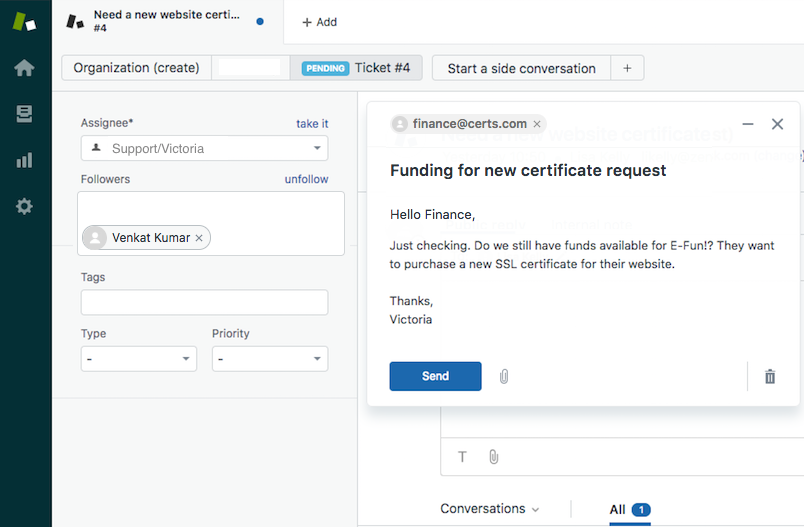
Task: Expand the Assignee dropdown
Action: coord(204,148)
